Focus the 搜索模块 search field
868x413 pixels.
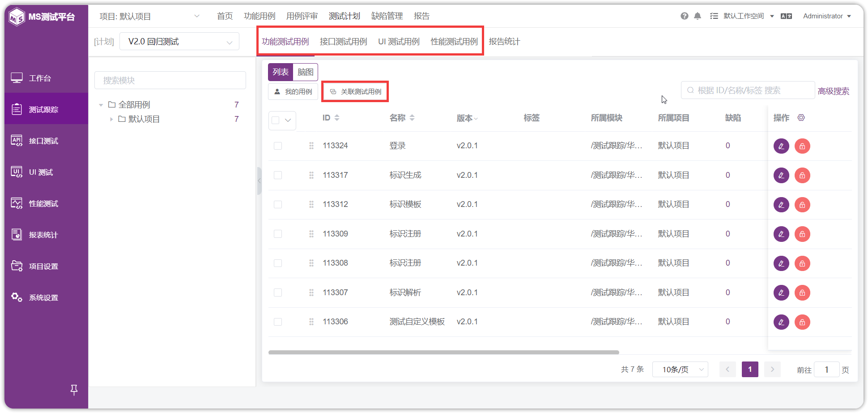pos(170,80)
